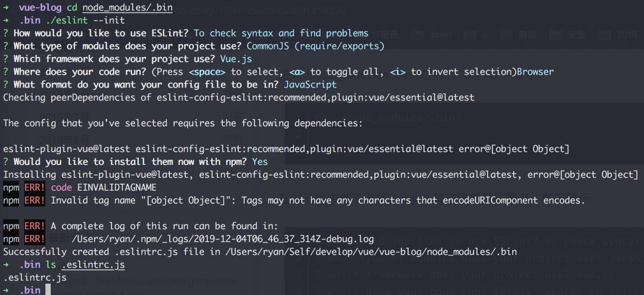Click the 'CommonJS (require/exports)' answer
Image resolution: width=644 pixels, height=295 pixels.
pyautogui.click(x=316, y=46)
